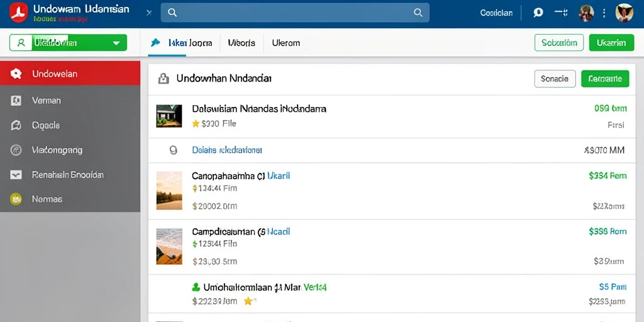This screenshot has width=644, height=322.
Task: Click the Sonacie button in panel header
Action: (555, 79)
